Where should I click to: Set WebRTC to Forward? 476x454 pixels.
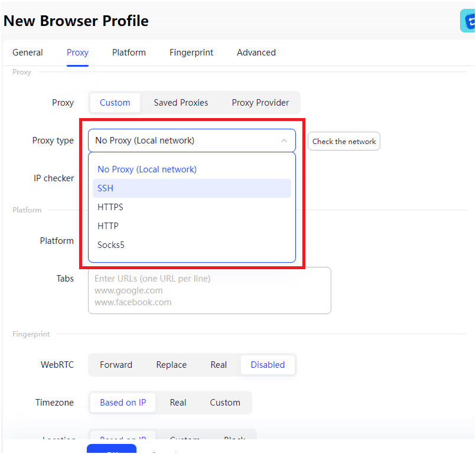click(x=116, y=365)
